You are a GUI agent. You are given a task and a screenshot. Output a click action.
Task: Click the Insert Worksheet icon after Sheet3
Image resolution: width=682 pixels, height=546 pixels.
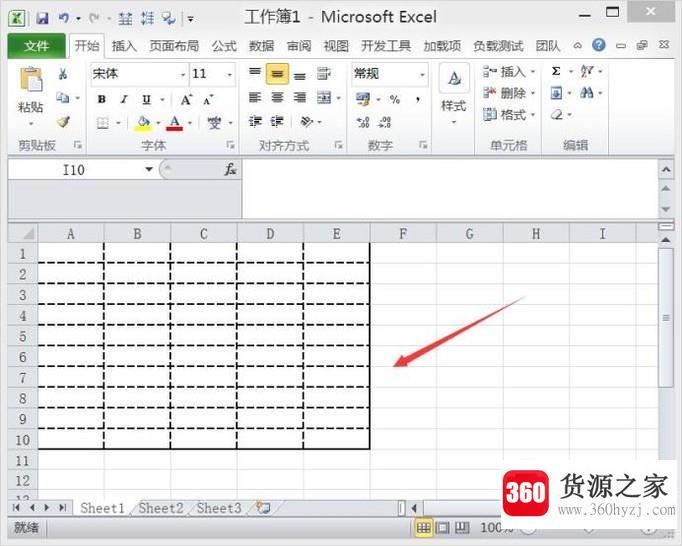click(x=264, y=508)
